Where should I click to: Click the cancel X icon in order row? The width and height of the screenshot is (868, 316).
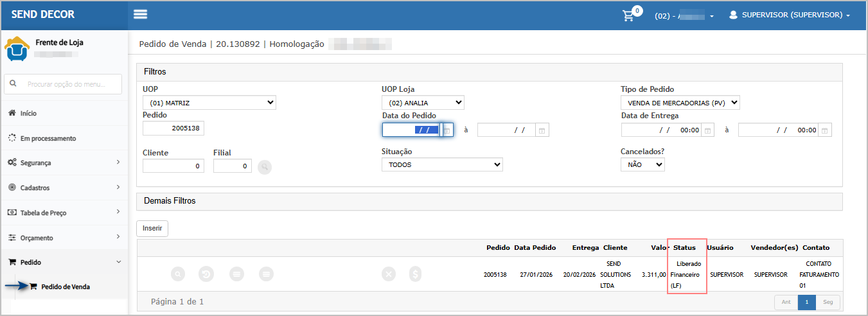click(x=389, y=274)
